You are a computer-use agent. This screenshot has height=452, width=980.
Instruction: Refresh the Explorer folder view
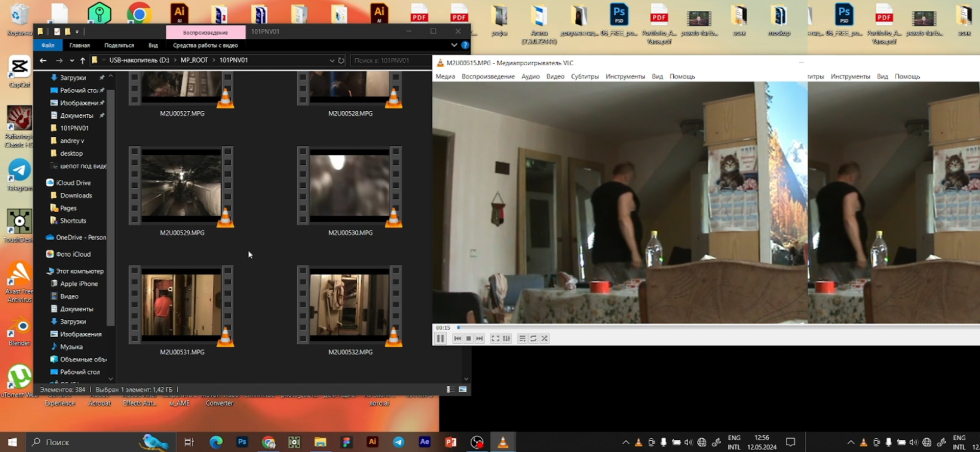point(341,60)
